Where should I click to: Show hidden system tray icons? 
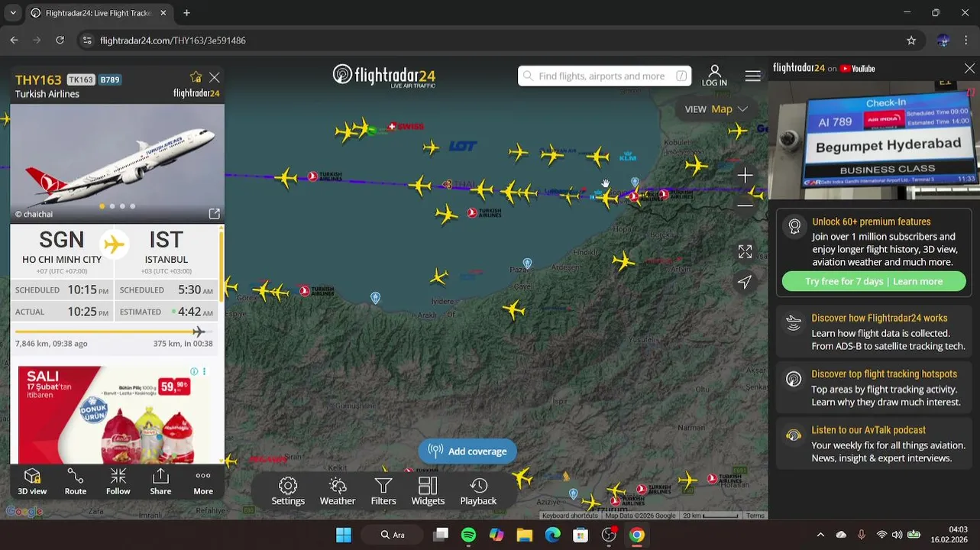(820, 535)
